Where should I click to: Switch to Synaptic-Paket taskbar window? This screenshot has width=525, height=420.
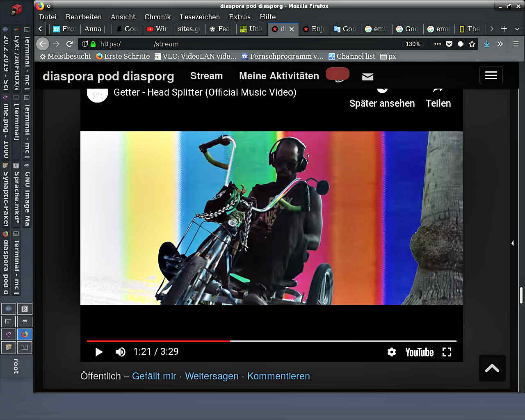[5, 194]
